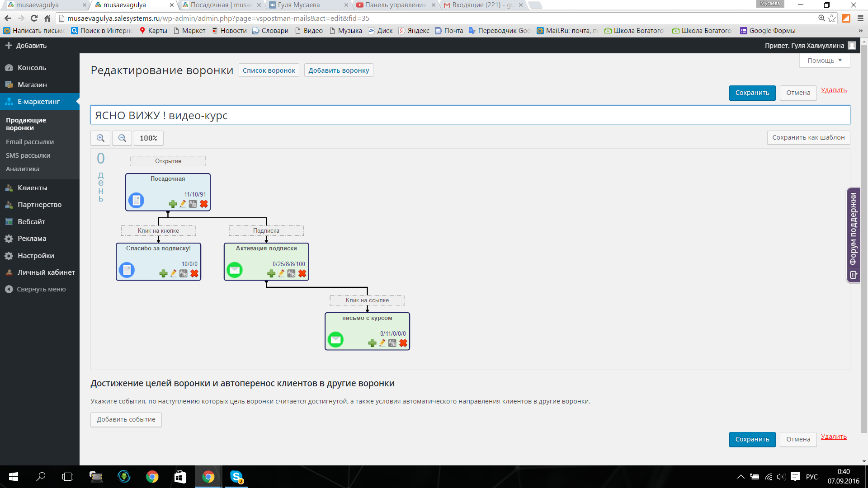Open Клиенты in sidebar menu
This screenshot has height=488, width=868.
[x=32, y=188]
